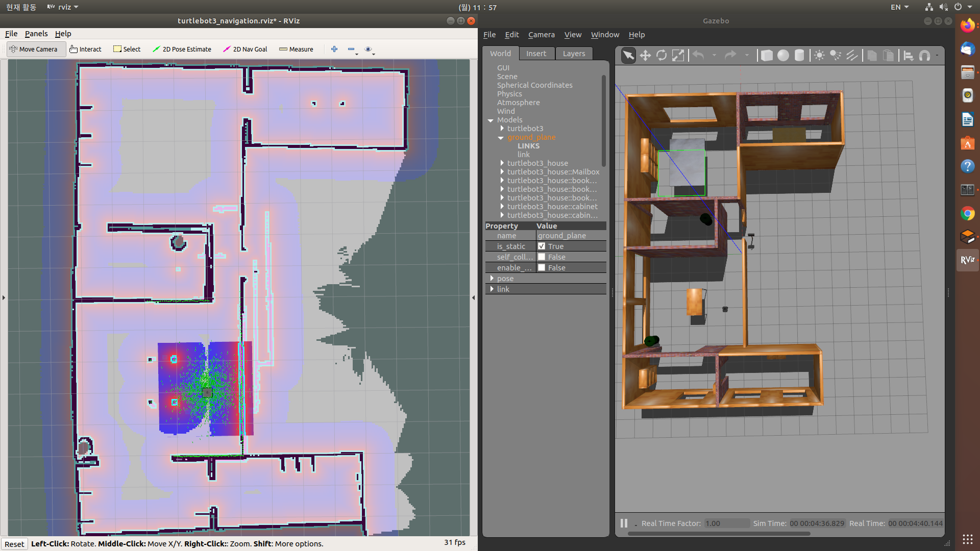Select Atmosphere in World tree
Screen dimensions: 980x551
pos(518,103)
